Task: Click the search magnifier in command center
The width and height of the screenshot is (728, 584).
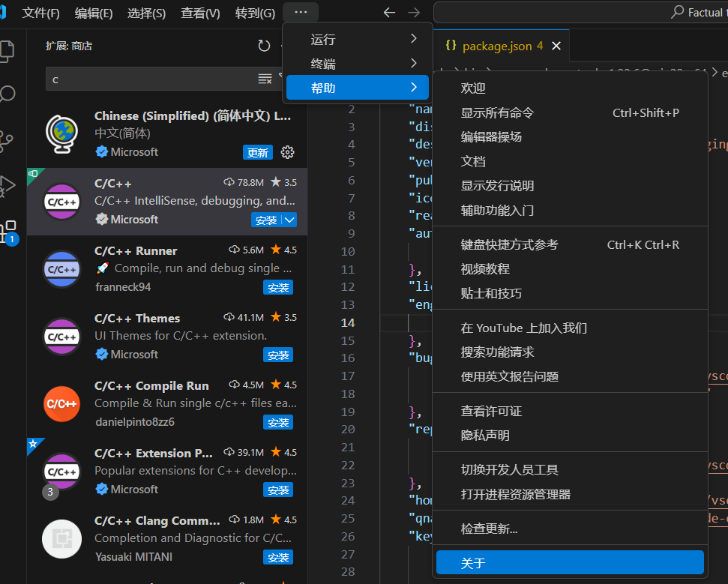Action: 678,12
